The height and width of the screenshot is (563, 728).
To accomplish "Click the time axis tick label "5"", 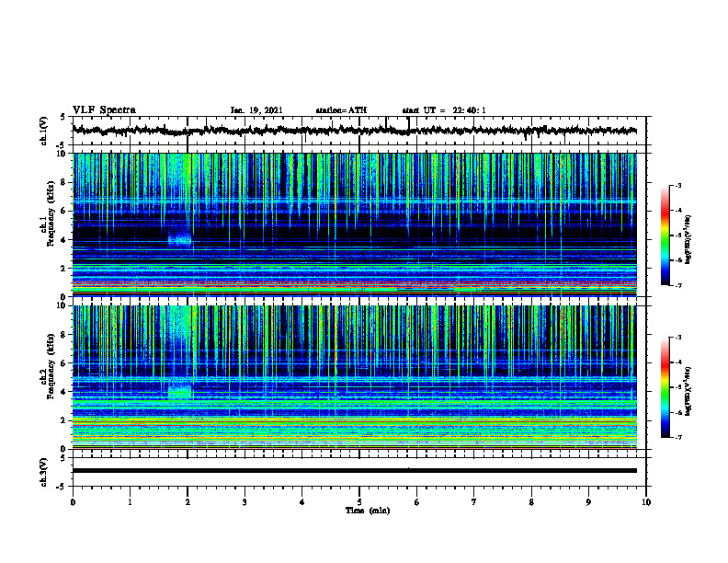I will click(359, 502).
